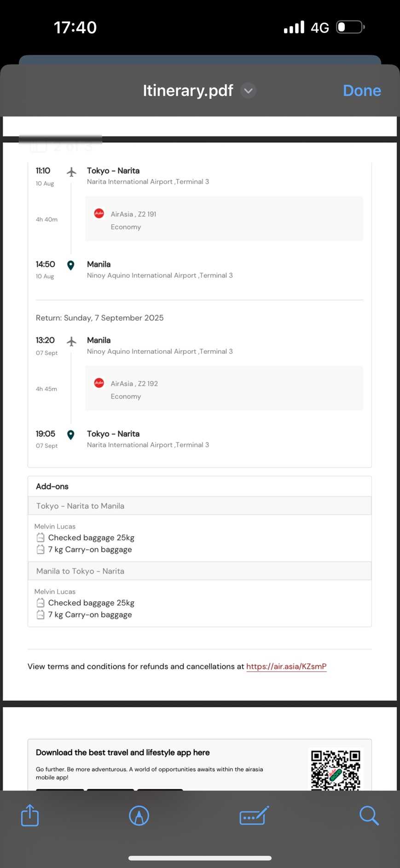Tap the Itinerary.pdf document title
This screenshot has height=868, width=400.
[x=188, y=91]
